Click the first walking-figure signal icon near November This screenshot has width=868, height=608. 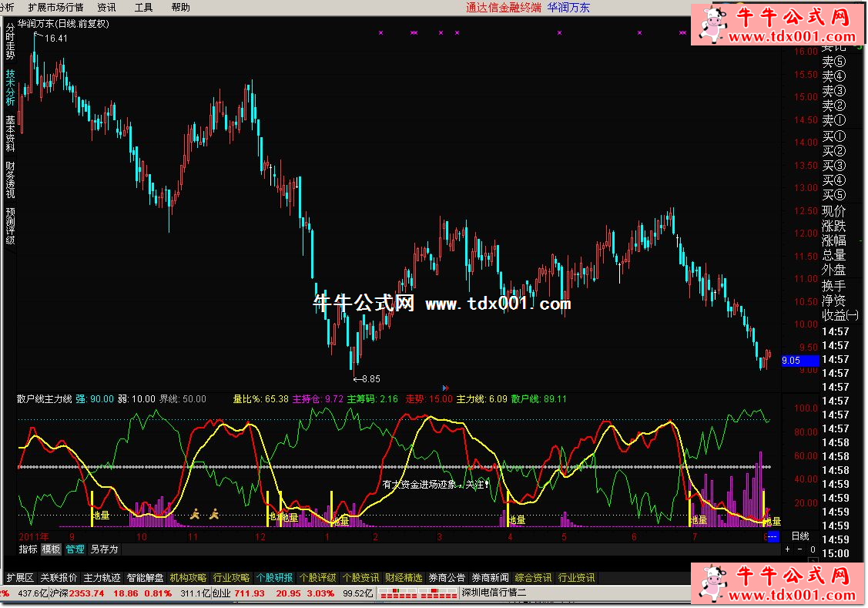pos(195,515)
